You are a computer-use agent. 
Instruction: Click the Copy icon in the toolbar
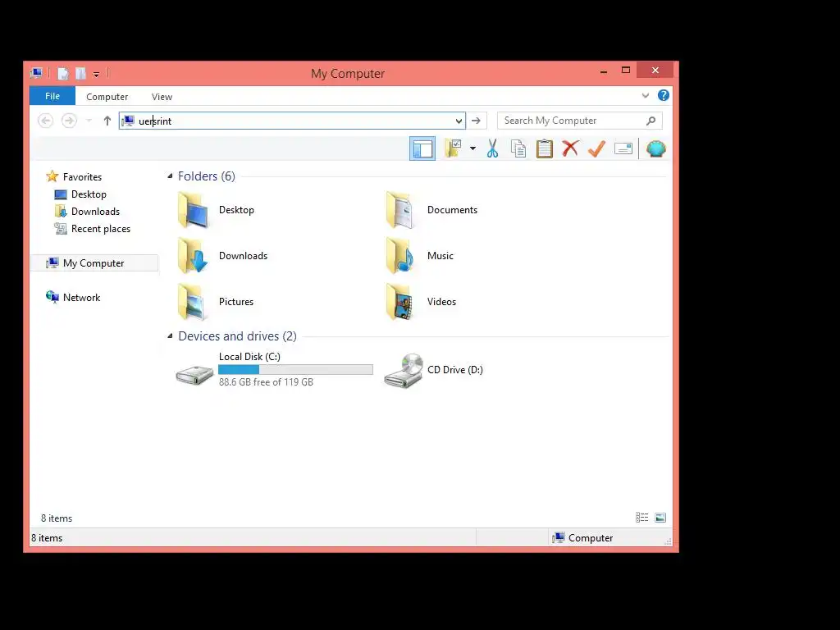(518, 148)
